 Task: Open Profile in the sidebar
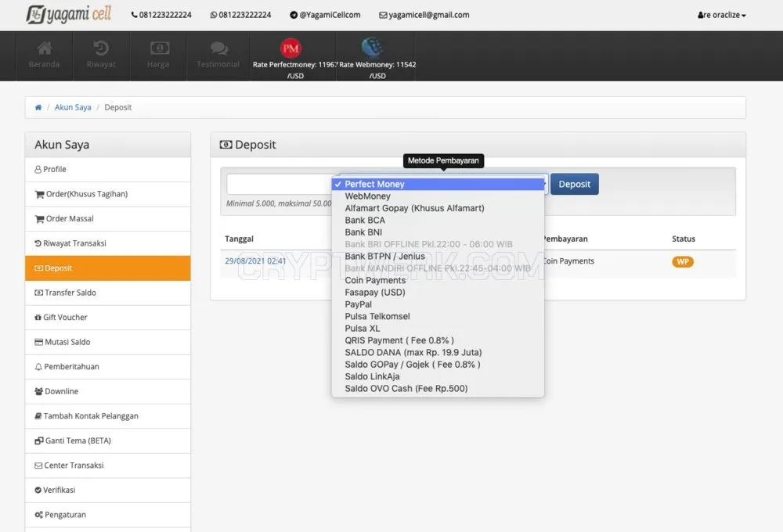(x=108, y=170)
